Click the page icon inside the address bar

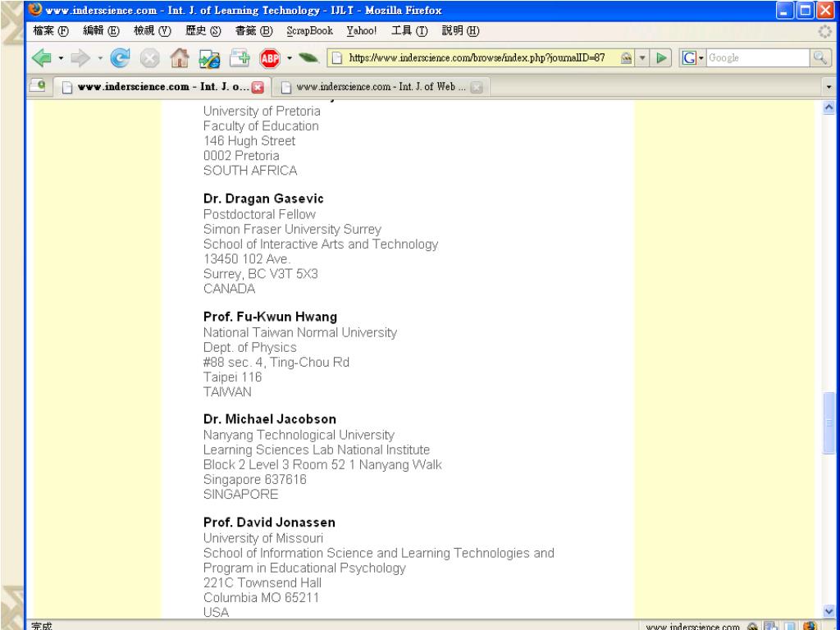[x=336, y=58]
